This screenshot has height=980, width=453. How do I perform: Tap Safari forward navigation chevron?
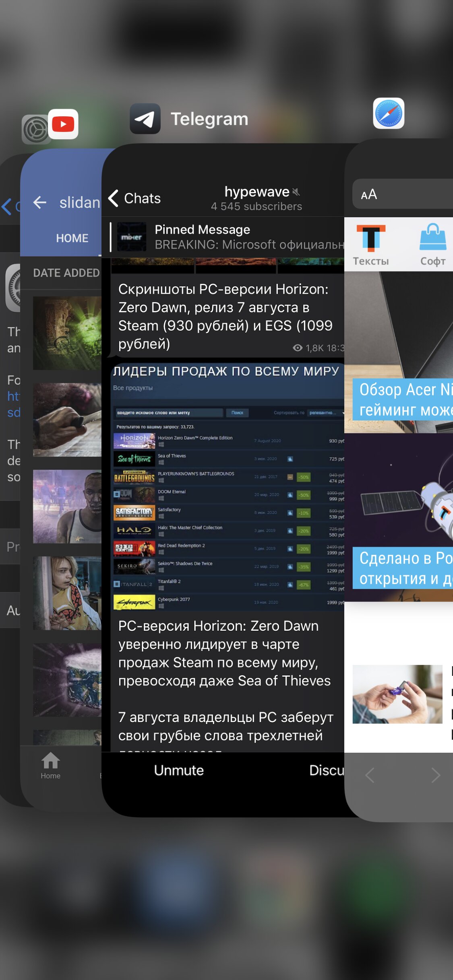pos(436,775)
